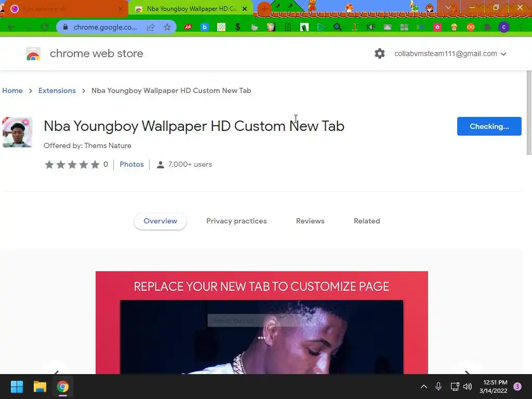
Task: Open the purple 'C' profile avatar
Action: pyautogui.click(x=504, y=27)
